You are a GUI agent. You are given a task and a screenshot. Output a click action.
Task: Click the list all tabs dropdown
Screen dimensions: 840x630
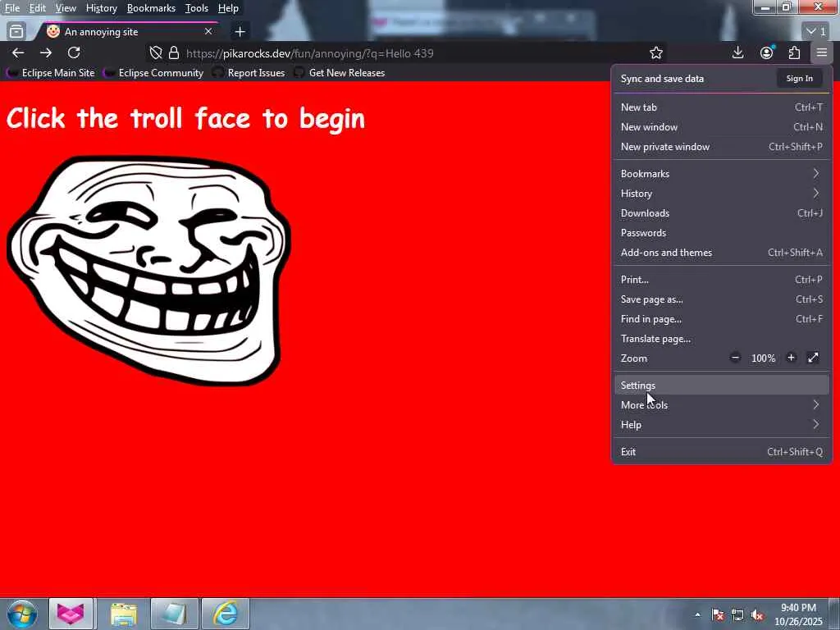pos(816,32)
